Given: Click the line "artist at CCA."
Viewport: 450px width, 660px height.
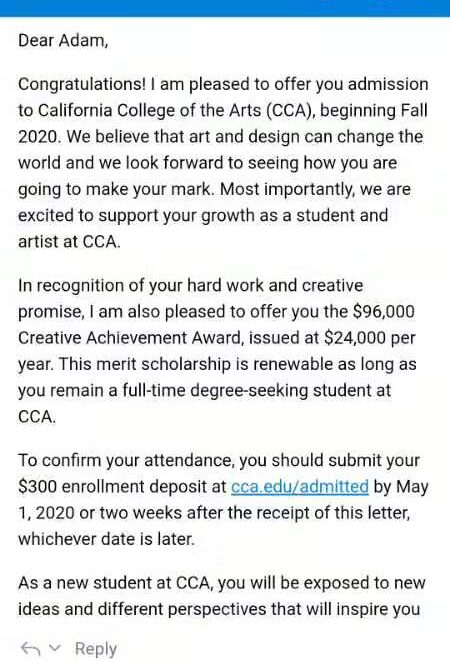Looking at the screenshot, I should (69, 242).
